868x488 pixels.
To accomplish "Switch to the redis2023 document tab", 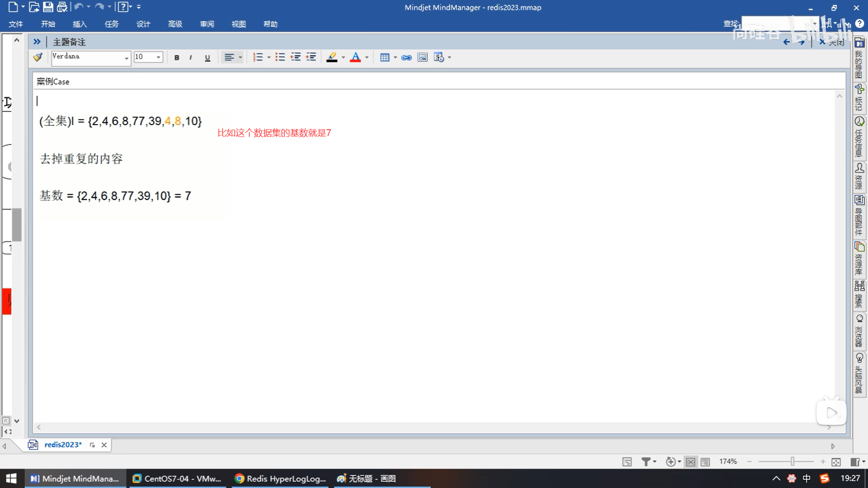I will (63, 445).
